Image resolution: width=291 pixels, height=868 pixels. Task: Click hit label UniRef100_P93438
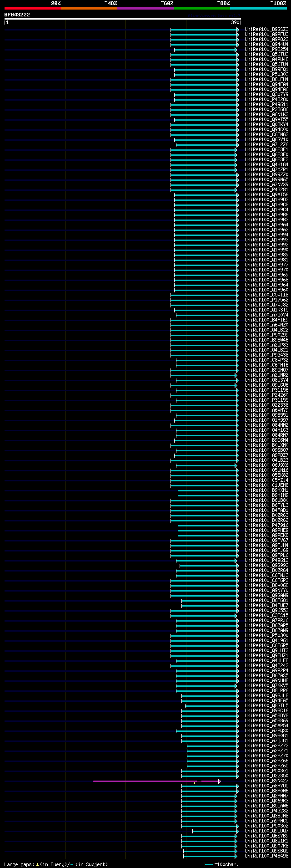click(x=266, y=355)
